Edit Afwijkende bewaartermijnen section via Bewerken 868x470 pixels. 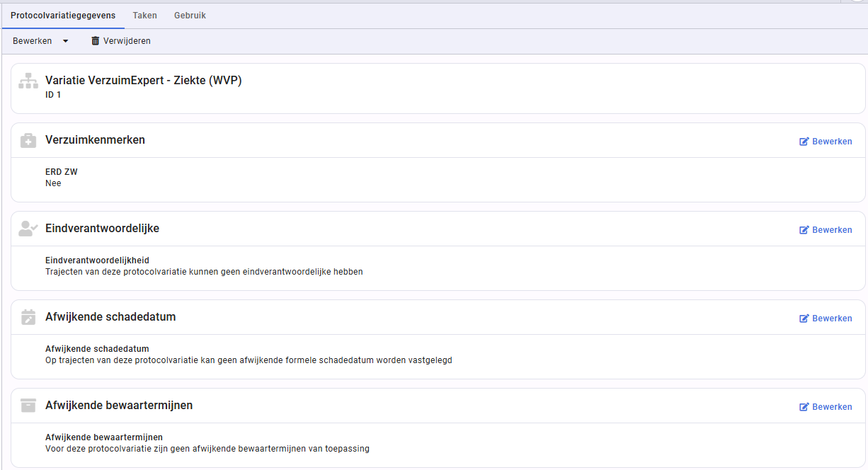click(x=826, y=407)
